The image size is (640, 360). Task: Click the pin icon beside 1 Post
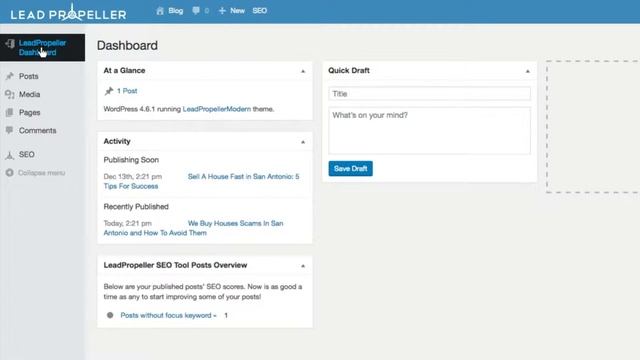109,91
